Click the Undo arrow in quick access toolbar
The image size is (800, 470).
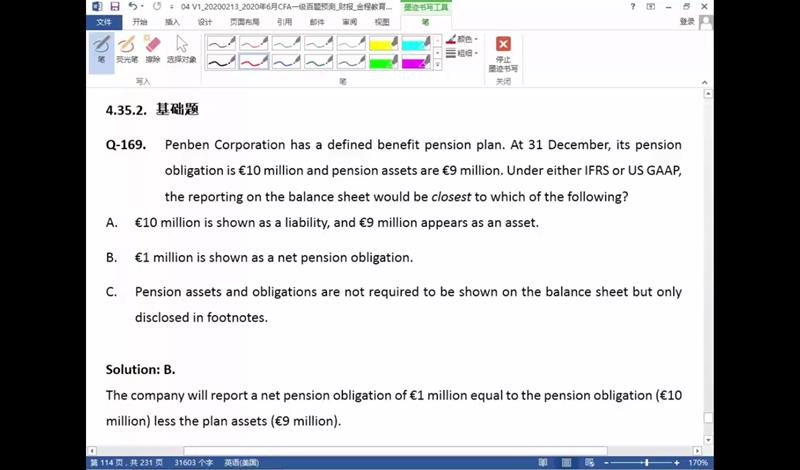133,7
